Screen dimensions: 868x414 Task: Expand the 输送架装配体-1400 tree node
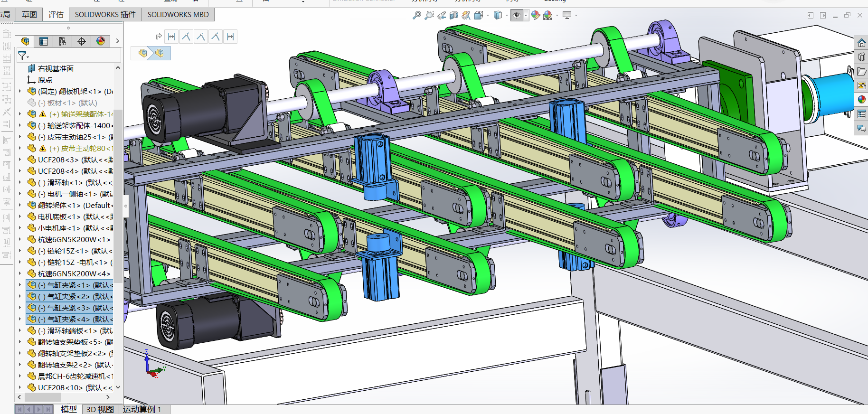coord(19,125)
